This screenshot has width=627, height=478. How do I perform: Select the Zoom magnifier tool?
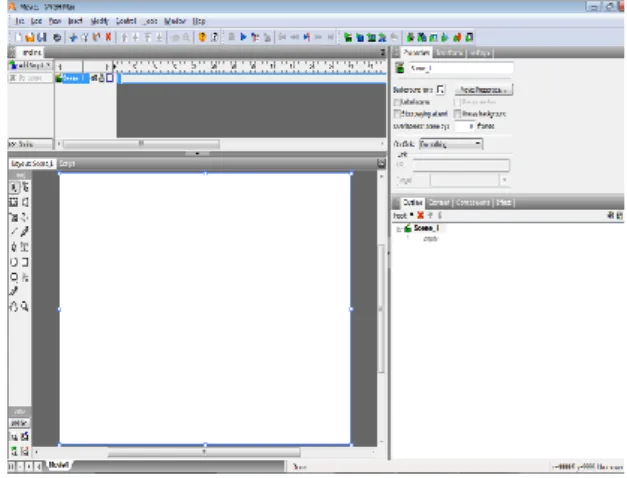[25, 306]
